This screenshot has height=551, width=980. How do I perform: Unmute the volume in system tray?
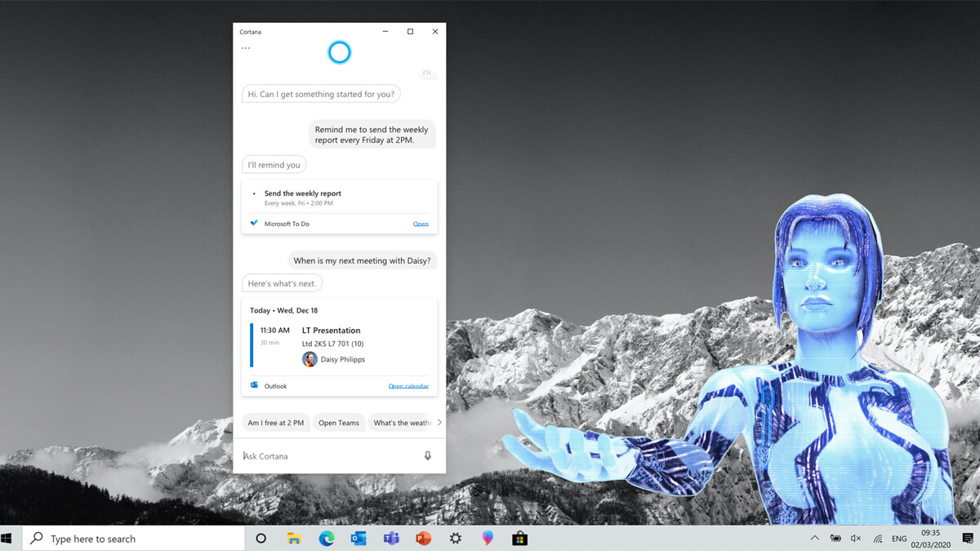[856, 539]
